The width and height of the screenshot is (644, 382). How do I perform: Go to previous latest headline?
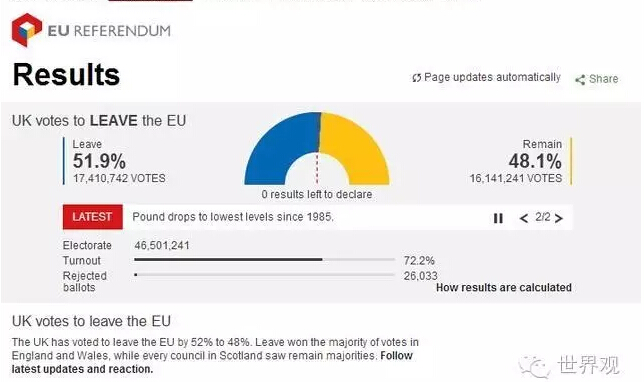pos(524,218)
